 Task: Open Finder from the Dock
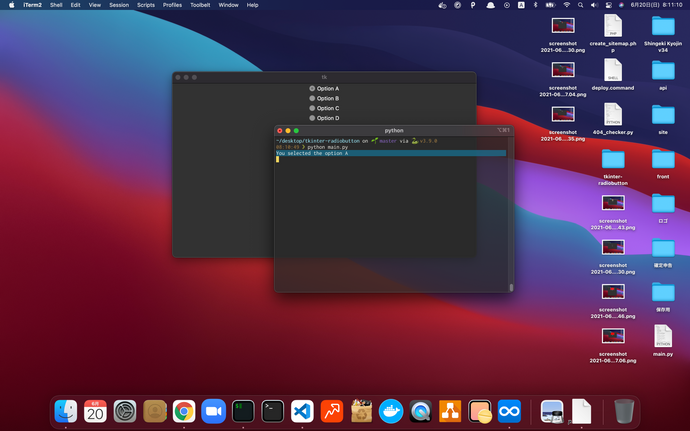[66, 410]
